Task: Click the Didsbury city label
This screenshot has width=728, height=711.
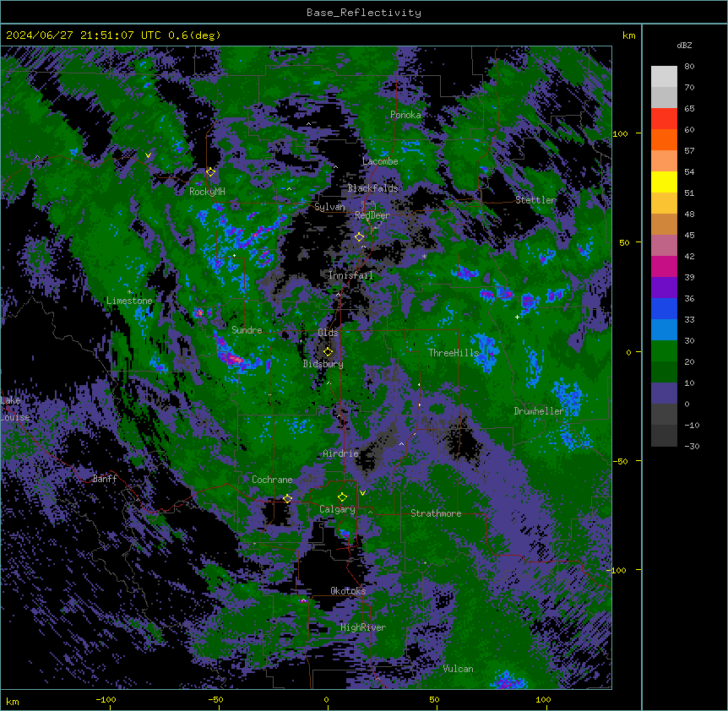Action: pos(323,364)
